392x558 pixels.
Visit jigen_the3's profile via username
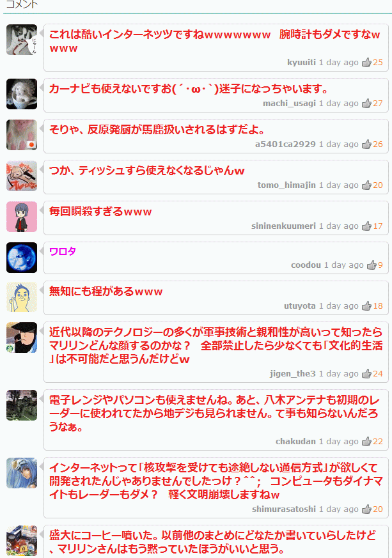pos(293,374)
